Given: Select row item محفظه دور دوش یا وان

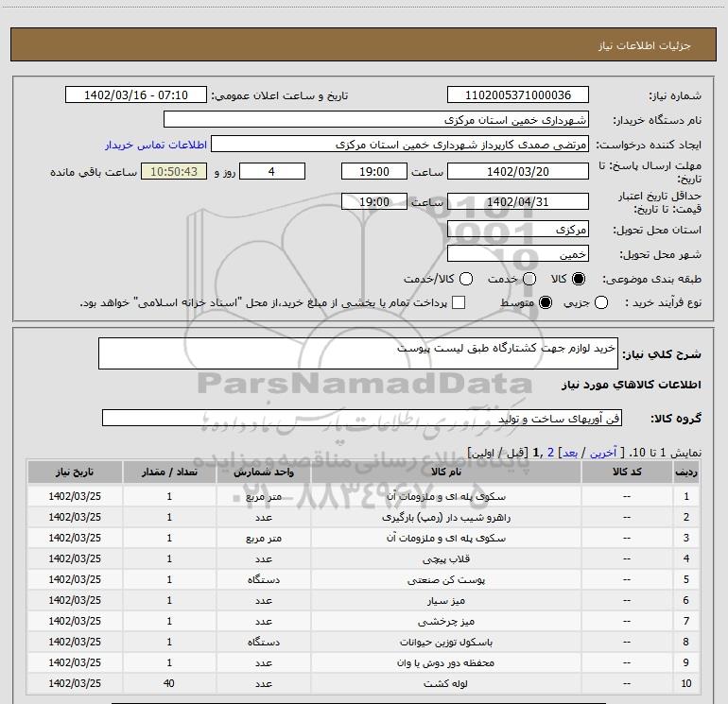Looking at the screenshot, I should [445, 662].
